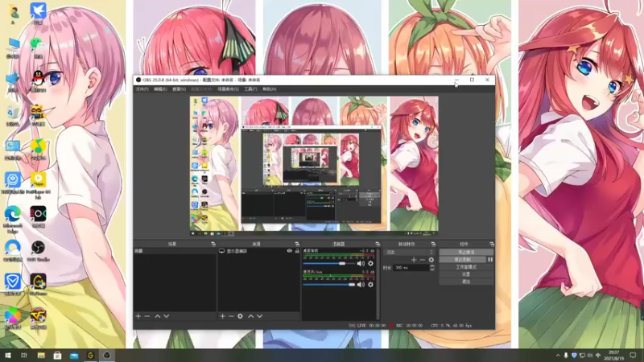Pop out the Scenes dock panel icon

click(213, 245)
